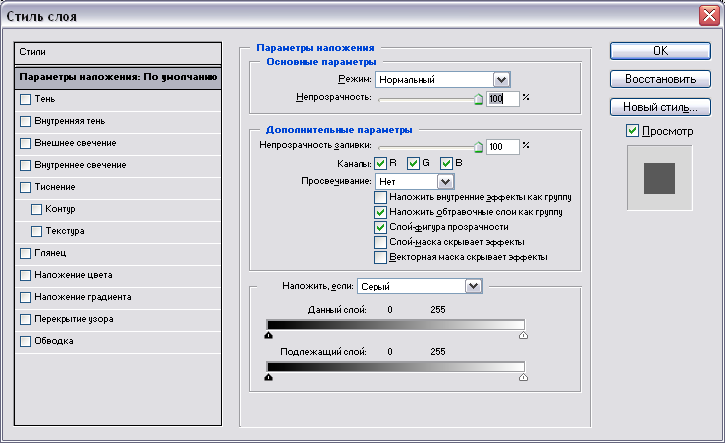725x443 pixels.
Task: Click the Данный слой gradient bar
Action: (x=396, y=325)
